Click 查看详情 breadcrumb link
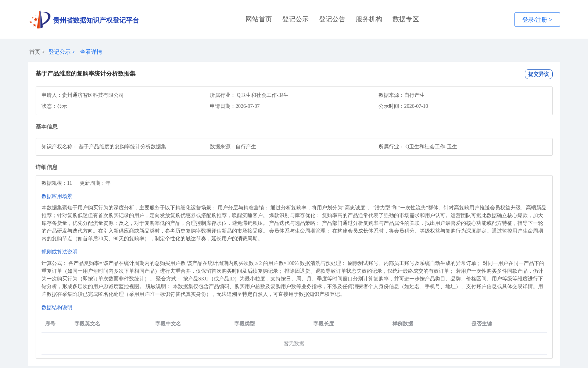Viewport: 588px width, 368px height. point(91,52)
